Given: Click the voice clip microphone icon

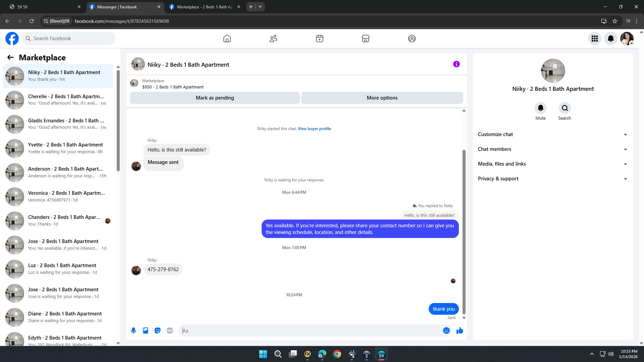Looking at the screenshot, I should (x=133, y=330).
